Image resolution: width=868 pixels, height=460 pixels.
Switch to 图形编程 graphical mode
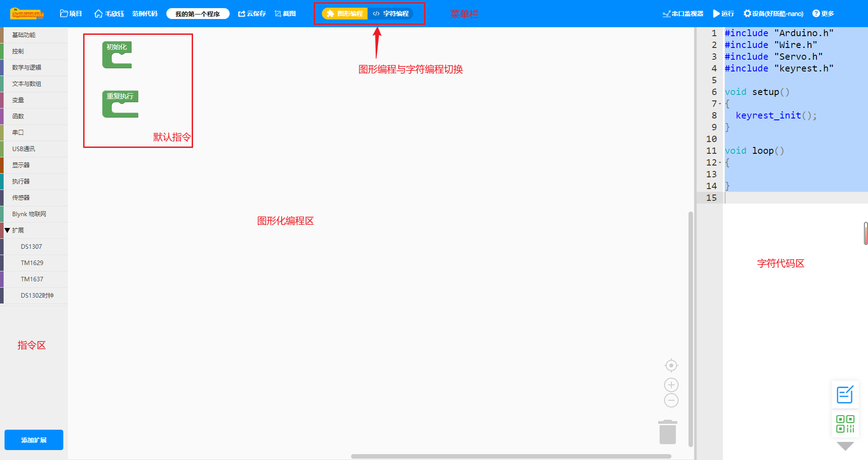point(345,14)
